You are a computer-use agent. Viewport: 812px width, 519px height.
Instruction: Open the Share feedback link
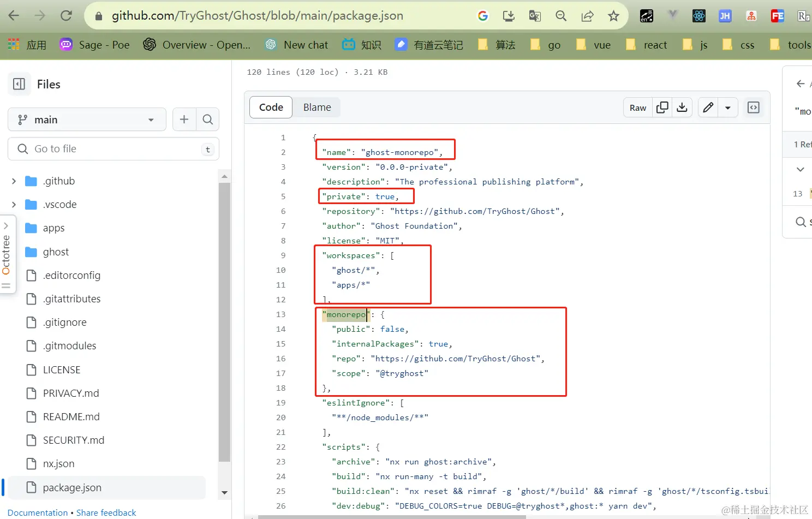(x=106, y=513)
